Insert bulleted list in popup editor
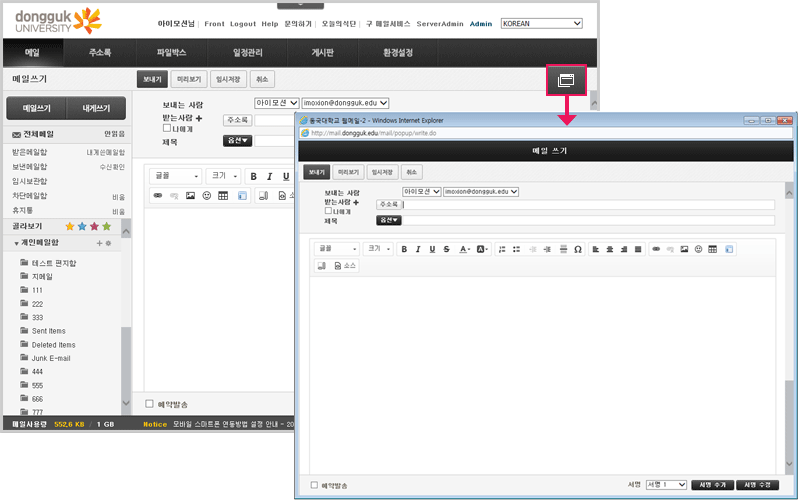This screenshot has height=500, width=800. coord(516,249)
